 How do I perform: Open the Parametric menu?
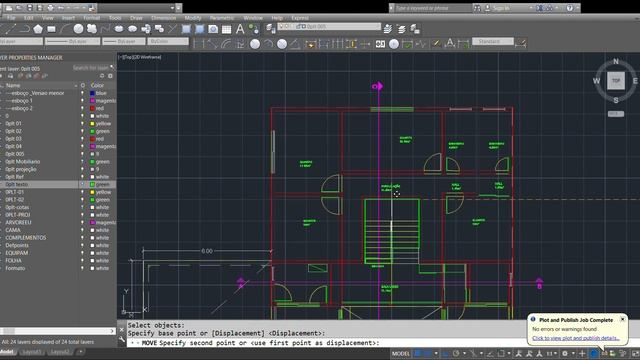pos(222,18)
